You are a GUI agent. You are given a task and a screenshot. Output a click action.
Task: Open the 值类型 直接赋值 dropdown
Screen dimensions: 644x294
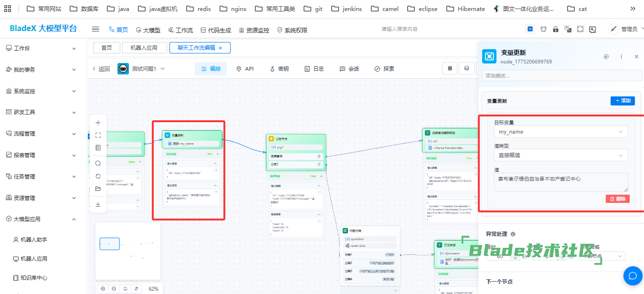pos(560,155)
